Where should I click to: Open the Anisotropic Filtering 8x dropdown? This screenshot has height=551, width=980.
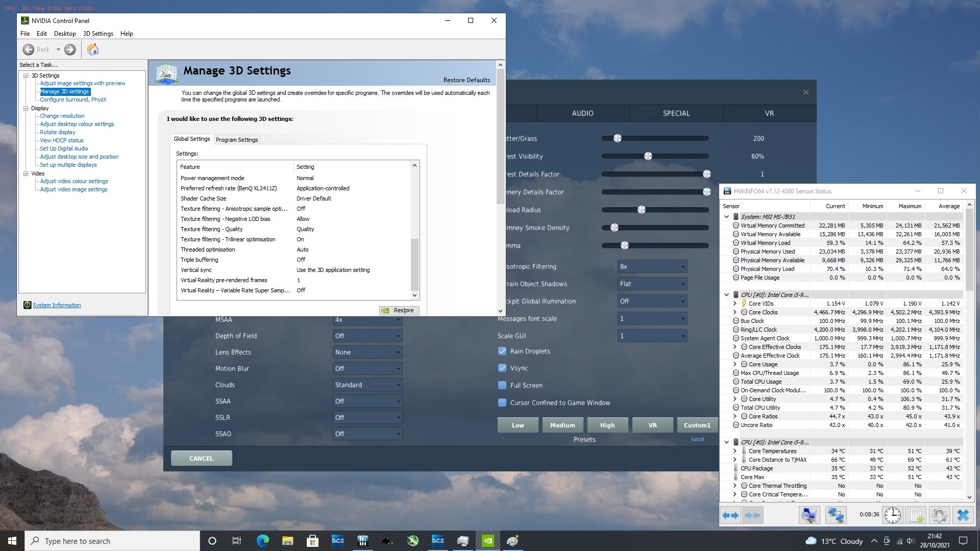[x=652, y=266]
